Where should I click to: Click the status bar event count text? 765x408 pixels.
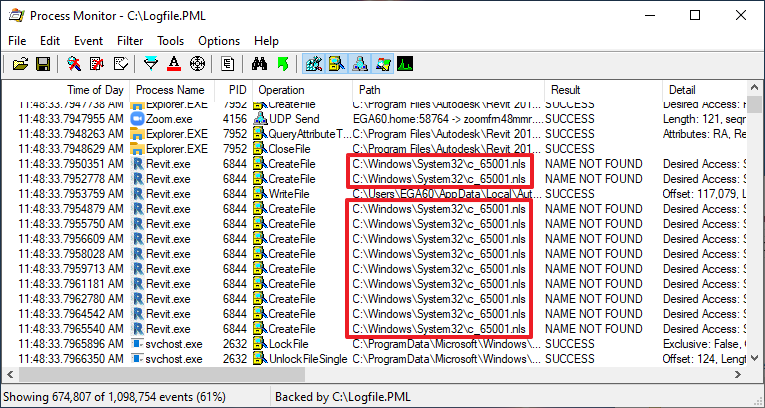(x=115, y=397)
